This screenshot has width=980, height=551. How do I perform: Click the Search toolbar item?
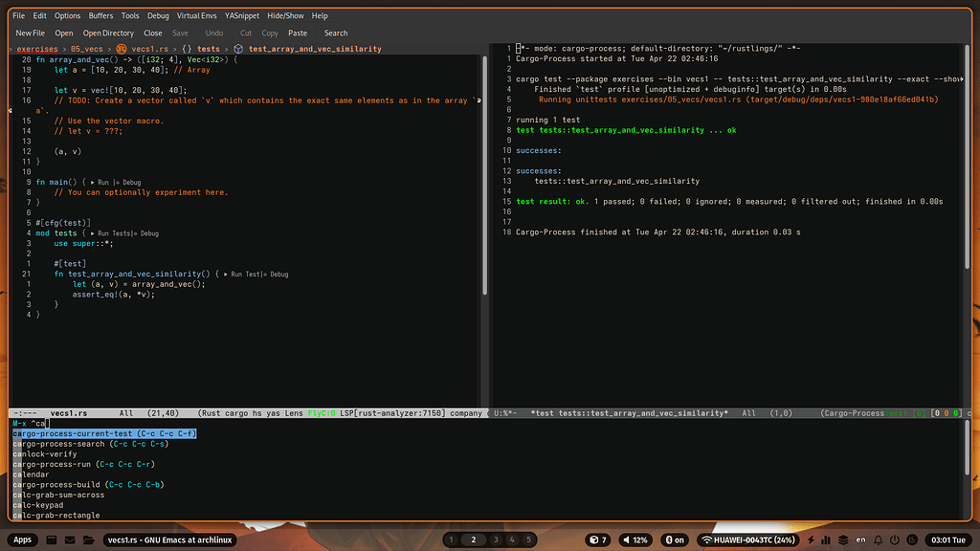(x=335, y=32)
